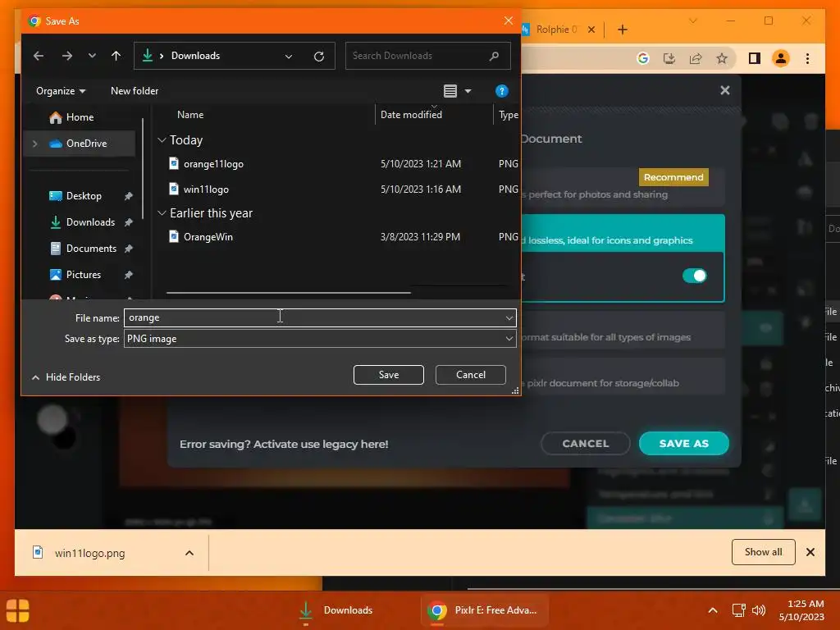This screenshot has height=630, width=840.
Task: Click the OrangeWin file icon
Action: pos(174,236)
